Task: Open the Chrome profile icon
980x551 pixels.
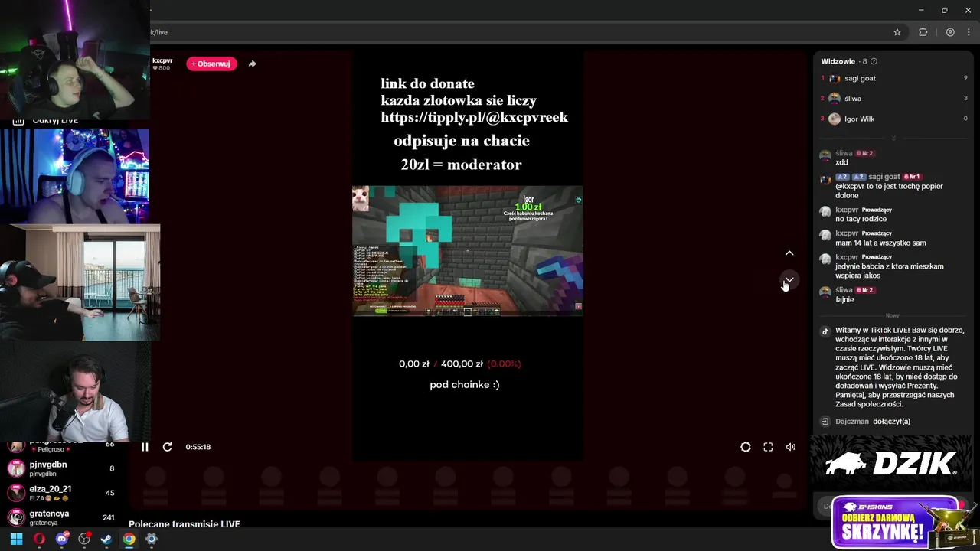Action: point(950,32)
